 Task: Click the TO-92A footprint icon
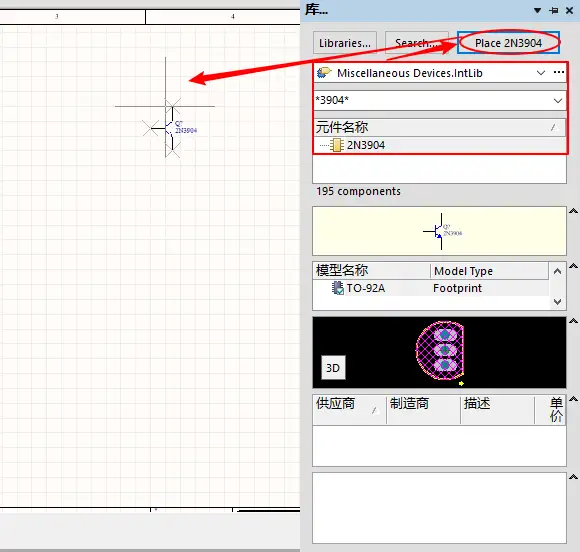(x=337, y=288)
